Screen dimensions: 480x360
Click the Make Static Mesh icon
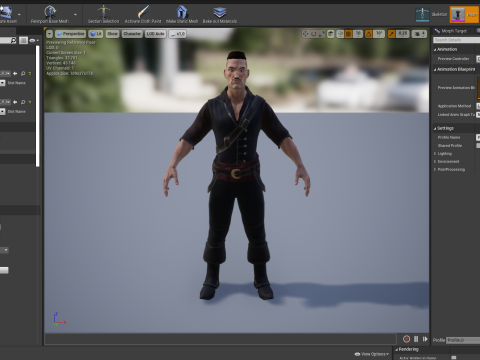(182, 12)
